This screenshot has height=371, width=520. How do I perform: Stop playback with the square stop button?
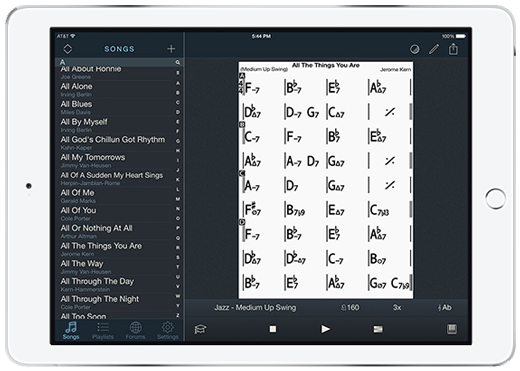click(273, 329)
